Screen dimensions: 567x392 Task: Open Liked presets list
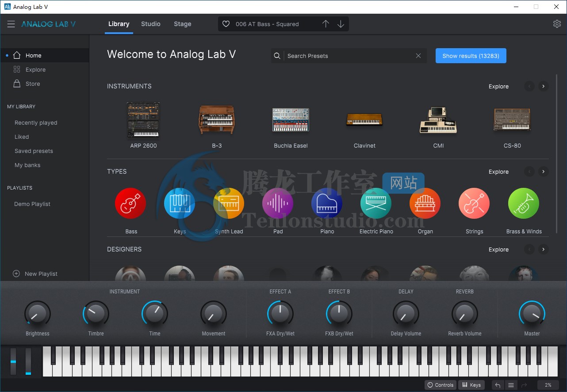click(x=22, y=137)
